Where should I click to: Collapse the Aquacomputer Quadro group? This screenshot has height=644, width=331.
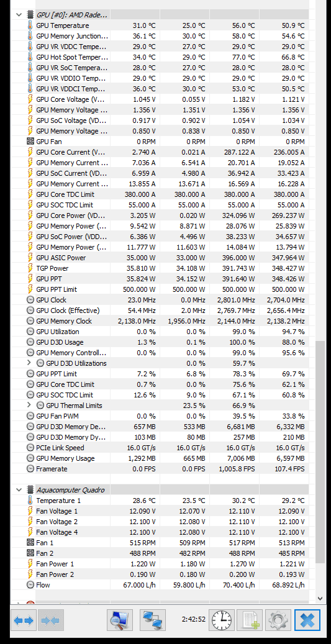click(19, 489)
